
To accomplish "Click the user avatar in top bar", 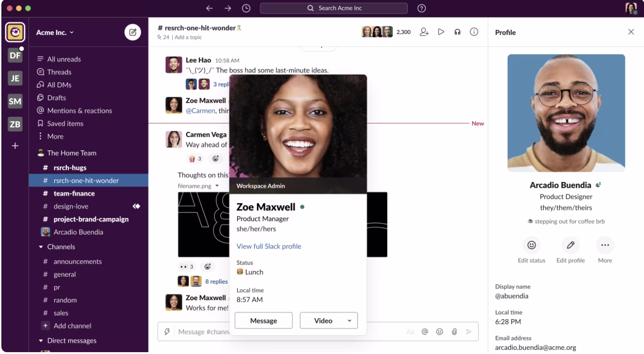I will click(631, 8).
